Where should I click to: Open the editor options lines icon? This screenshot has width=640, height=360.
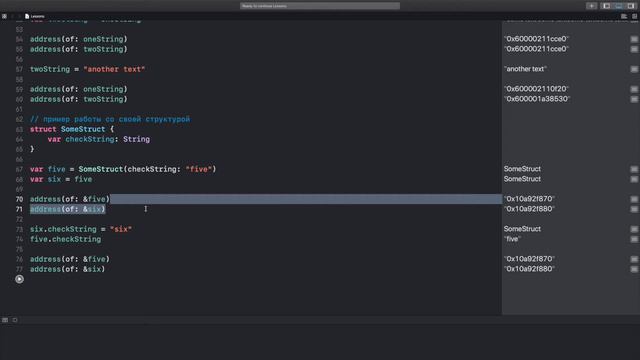624,16
